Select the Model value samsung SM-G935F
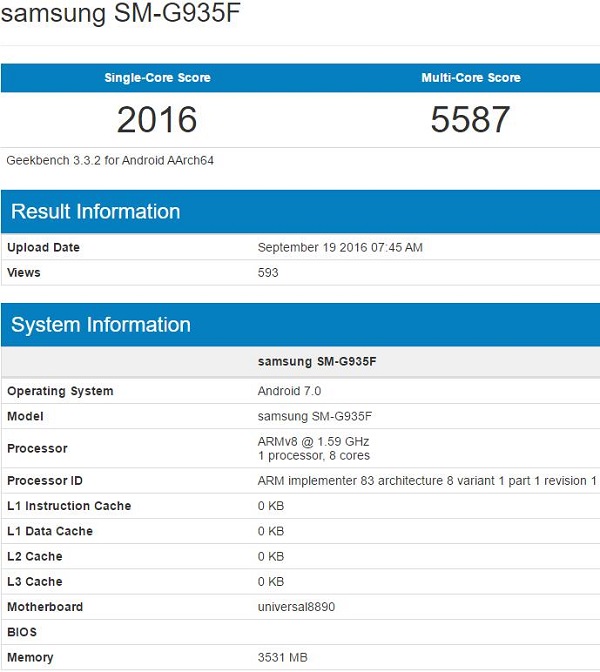 (x=315, y=416)
